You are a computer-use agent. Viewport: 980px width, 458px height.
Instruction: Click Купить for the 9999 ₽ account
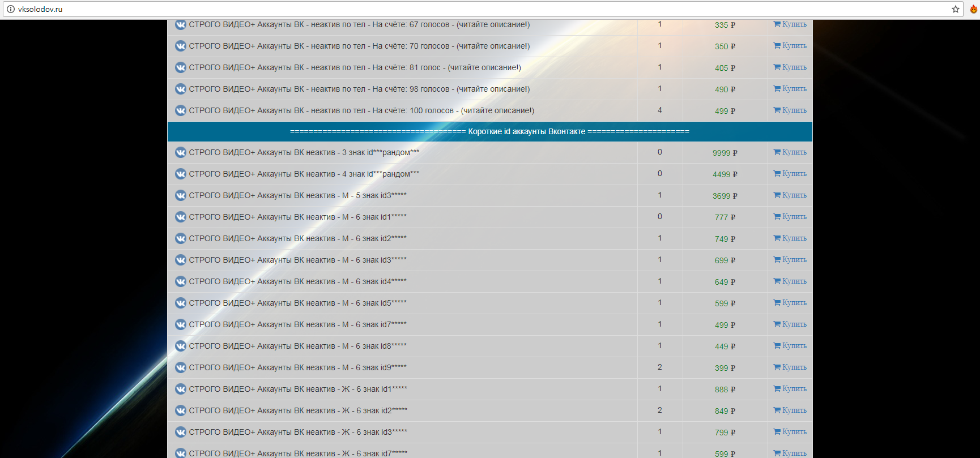click(790, 152)
